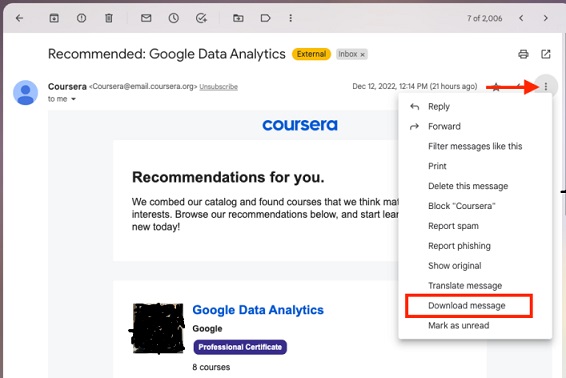Viewport: 566px width, 378px height.
Task: Choose Reply from the menu
Action: 475,107
